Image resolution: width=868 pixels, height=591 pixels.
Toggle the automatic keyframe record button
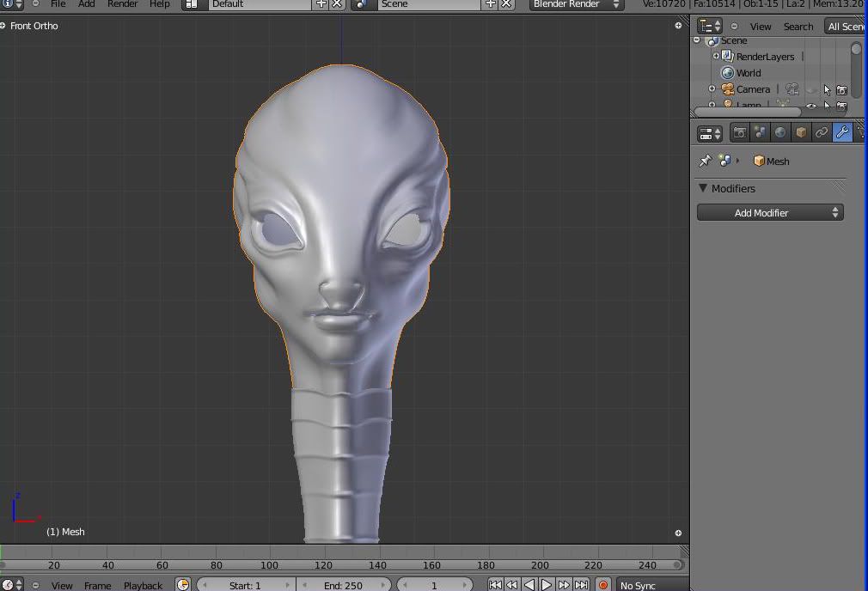[x=603, y=585]
